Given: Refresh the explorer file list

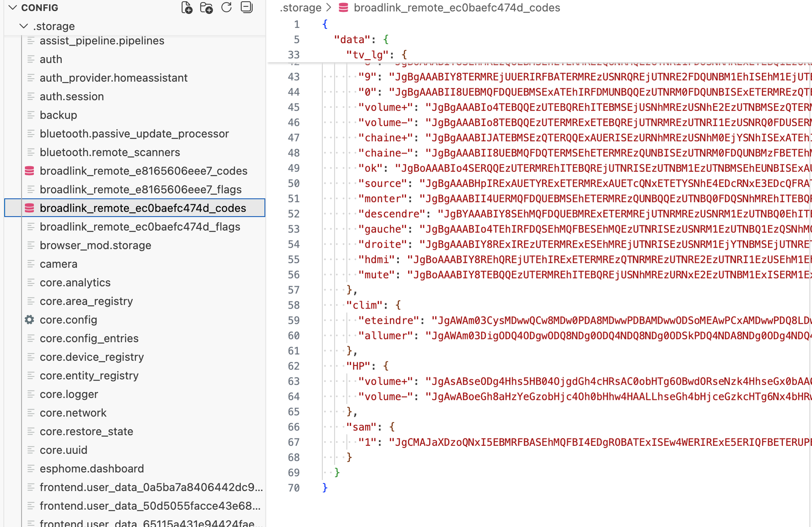Looking at the screenshot, I should coord(227,8).
